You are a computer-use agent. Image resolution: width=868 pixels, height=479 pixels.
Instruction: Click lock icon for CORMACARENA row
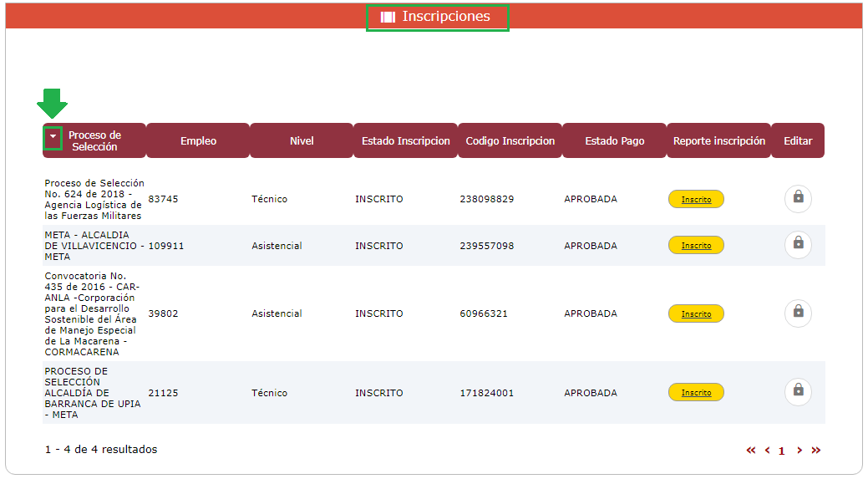point(798,313)
